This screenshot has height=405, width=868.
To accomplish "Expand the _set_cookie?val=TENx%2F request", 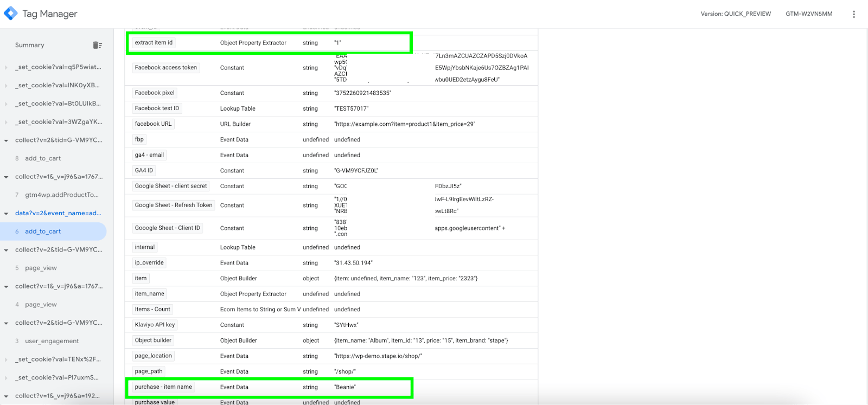I will tap(6, 359).
